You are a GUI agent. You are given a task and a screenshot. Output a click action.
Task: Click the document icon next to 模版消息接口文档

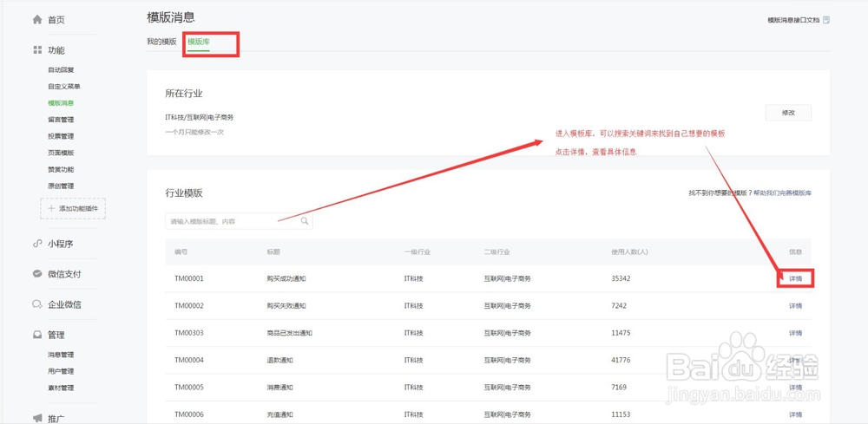pyautogui.click(x=826, y=20)
